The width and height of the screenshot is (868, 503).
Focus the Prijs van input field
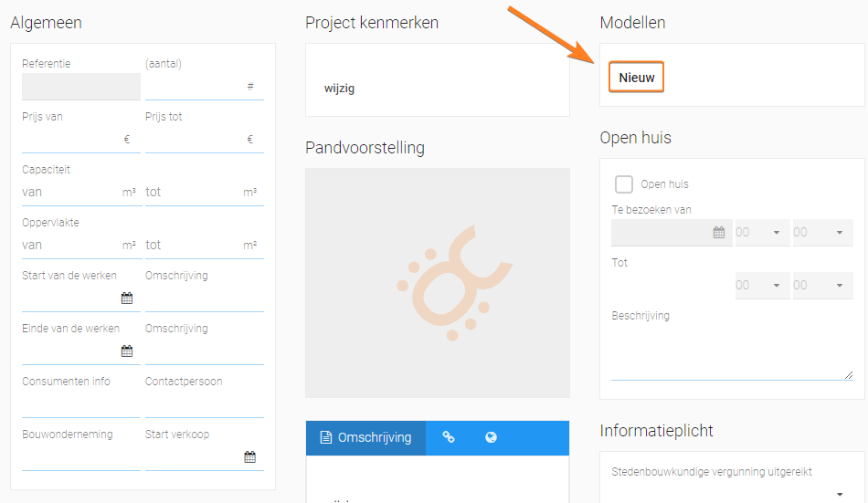click(x=80, y=140)
